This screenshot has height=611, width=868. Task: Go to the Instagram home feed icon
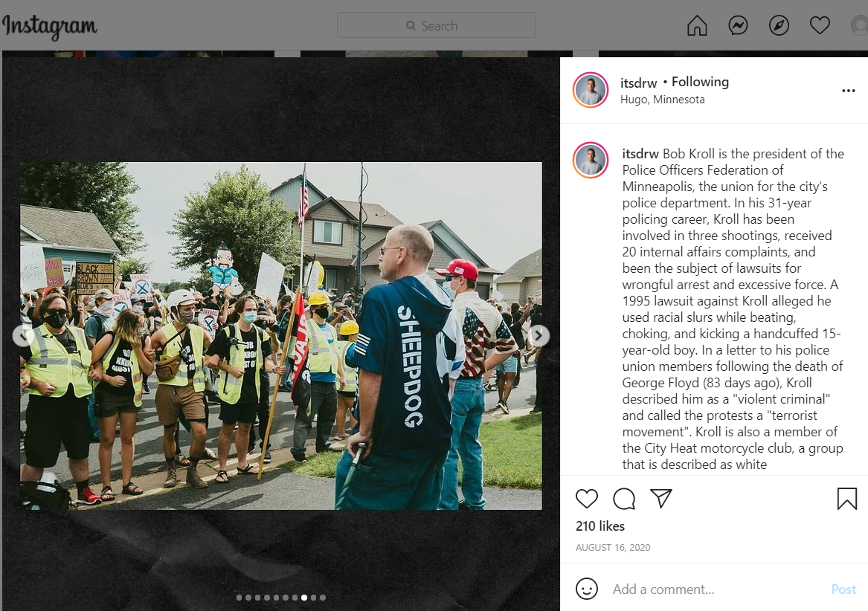pyautogui.click(x=697, y=25)
